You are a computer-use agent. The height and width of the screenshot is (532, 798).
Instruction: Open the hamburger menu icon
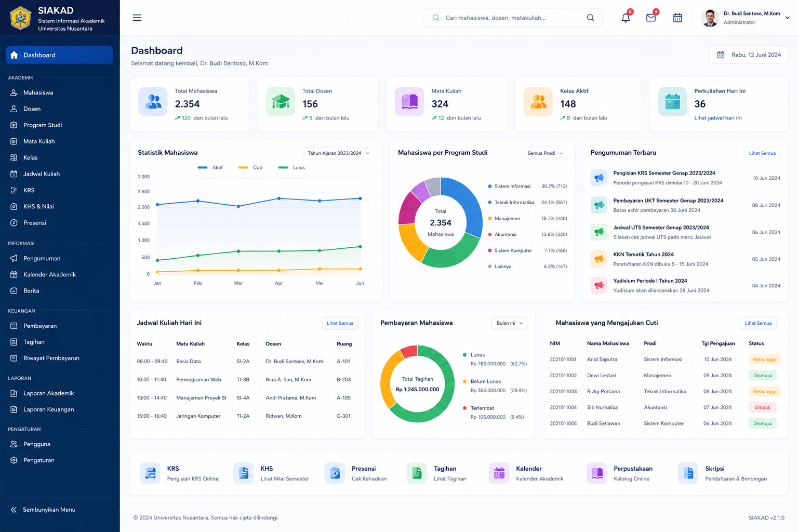coord(137,18)
